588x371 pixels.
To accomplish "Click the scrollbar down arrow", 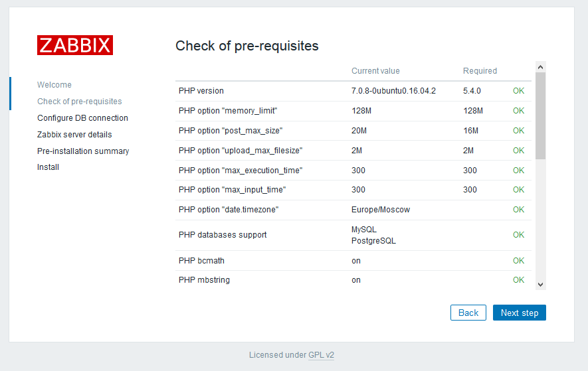I will pyautogui.click(x=540, y=285).
